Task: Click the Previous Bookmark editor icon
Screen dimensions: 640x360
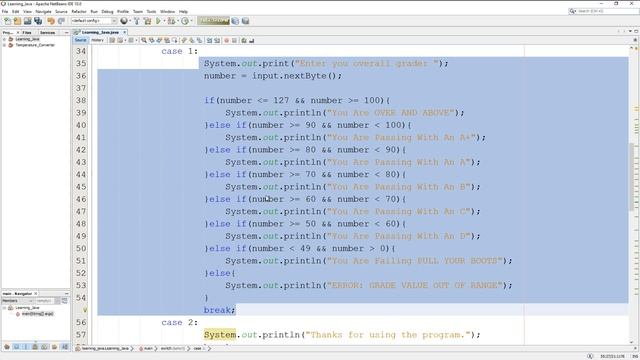Action: pos(184,40)
